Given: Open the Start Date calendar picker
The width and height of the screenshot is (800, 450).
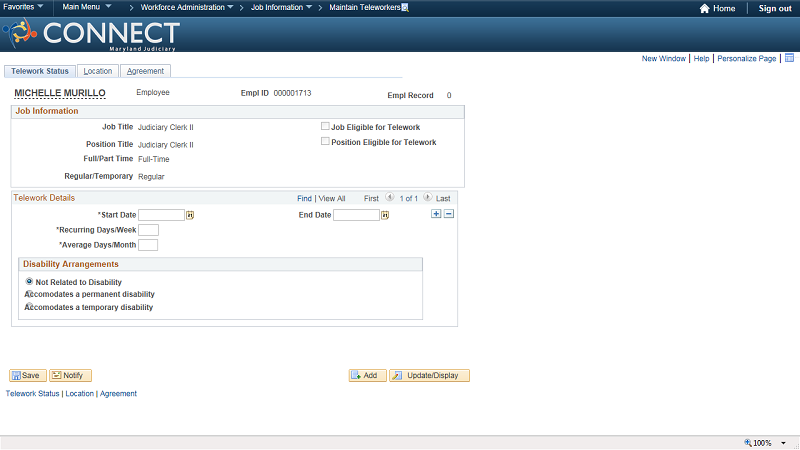Looking at the screenshot, I should (x=190, y=215).
